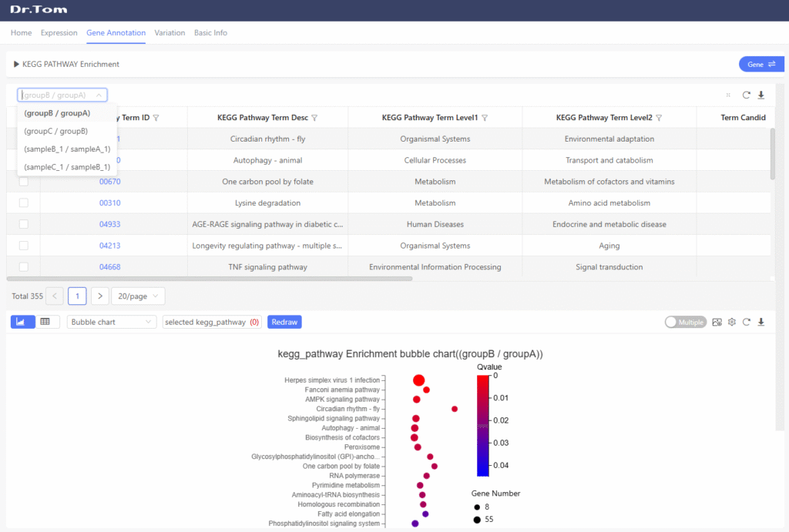
Task: Switch to the chart view icon
Action: tap(22, 322)
